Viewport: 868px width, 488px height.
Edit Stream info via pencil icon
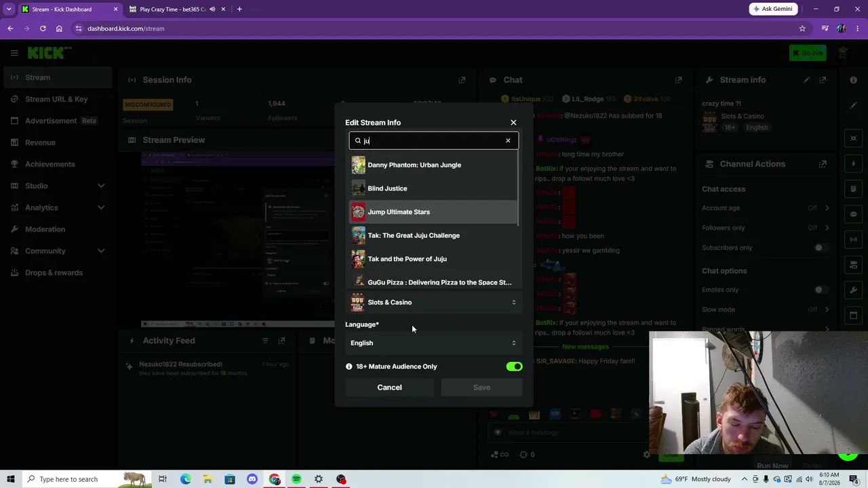click(806, 80)
